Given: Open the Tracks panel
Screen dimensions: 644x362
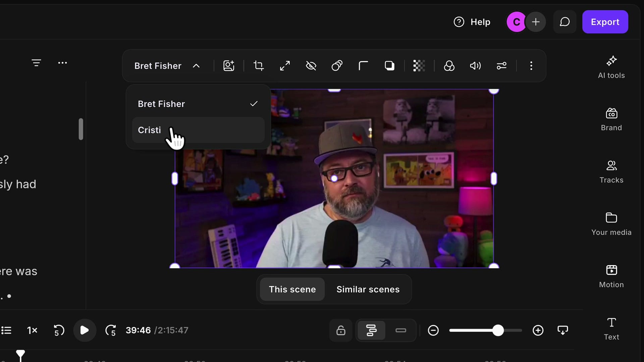Looking at the screenshot, I should click(x=611, y=172).
